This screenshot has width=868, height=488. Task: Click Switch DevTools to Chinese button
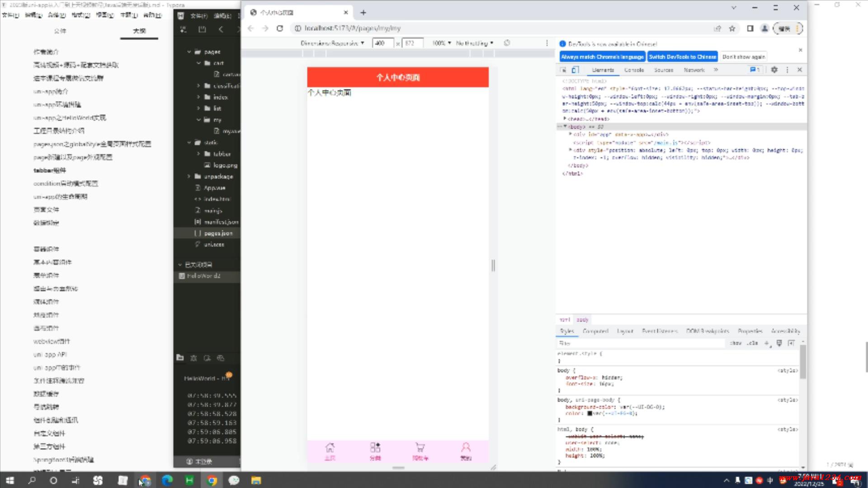[682, 57]
